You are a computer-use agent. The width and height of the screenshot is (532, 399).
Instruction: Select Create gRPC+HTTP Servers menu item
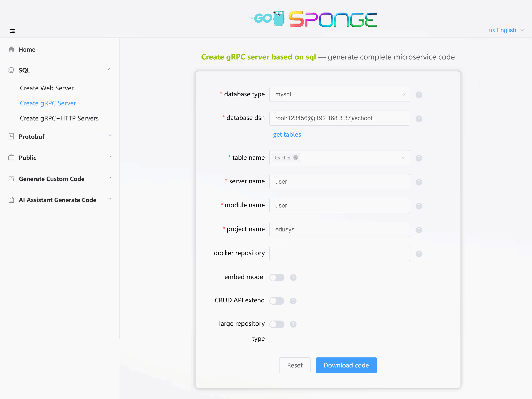coord(59,118)
